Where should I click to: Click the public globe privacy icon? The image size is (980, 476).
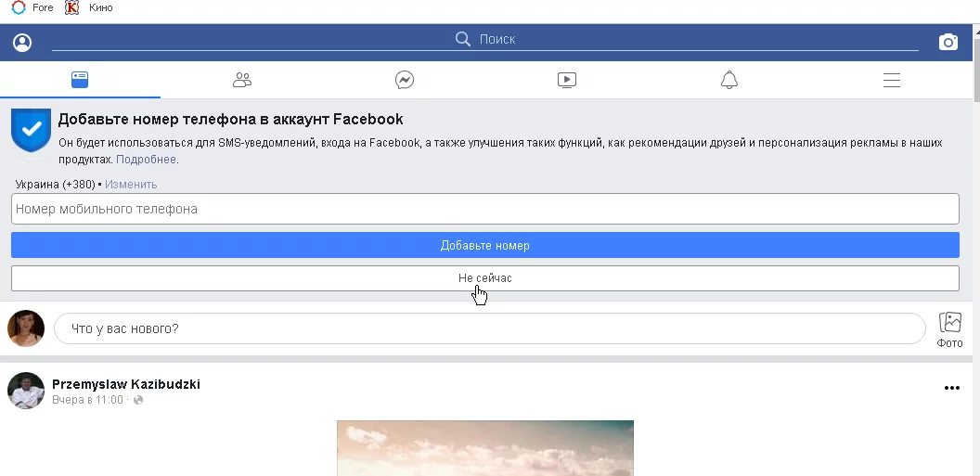(x=138, y=400)
